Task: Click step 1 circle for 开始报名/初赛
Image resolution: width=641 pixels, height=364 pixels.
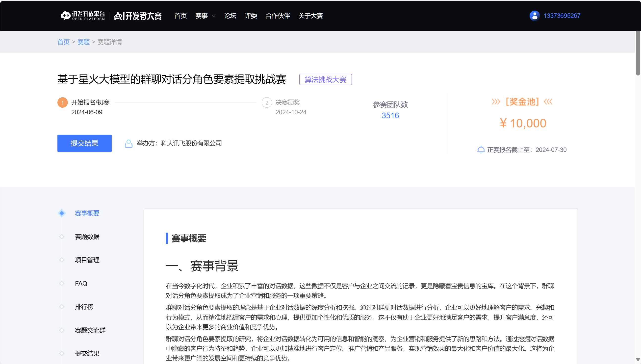Action: (63, 102)
